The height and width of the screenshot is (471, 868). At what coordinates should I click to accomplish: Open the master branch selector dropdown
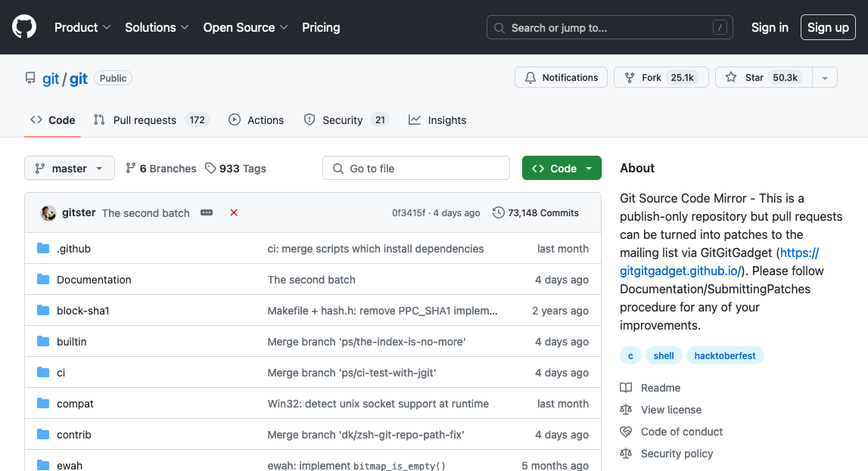coord(69,168)
